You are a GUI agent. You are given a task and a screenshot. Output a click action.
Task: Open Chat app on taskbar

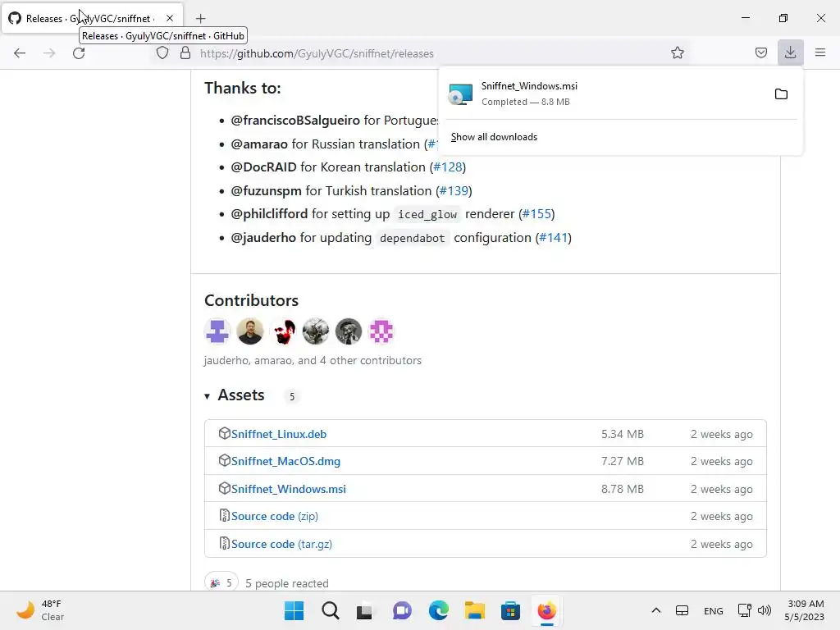point(402,610)
